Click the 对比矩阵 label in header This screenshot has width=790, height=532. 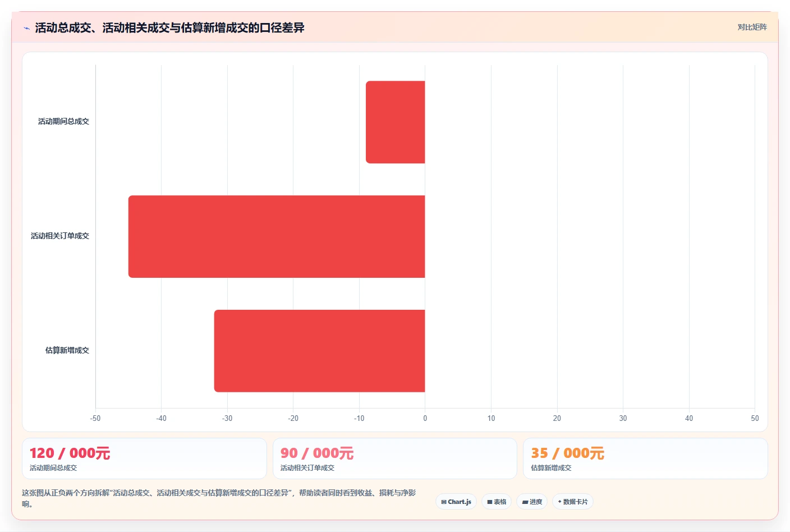click(752, 27)
